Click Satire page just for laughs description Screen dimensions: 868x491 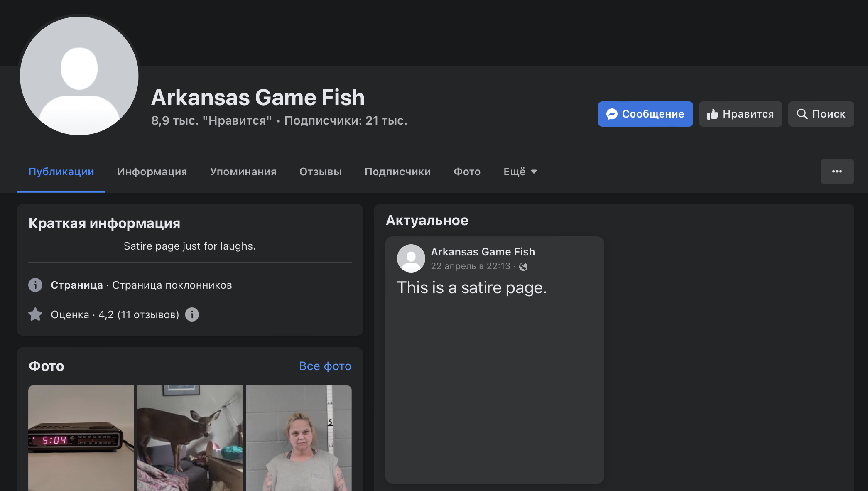point(190,246)
